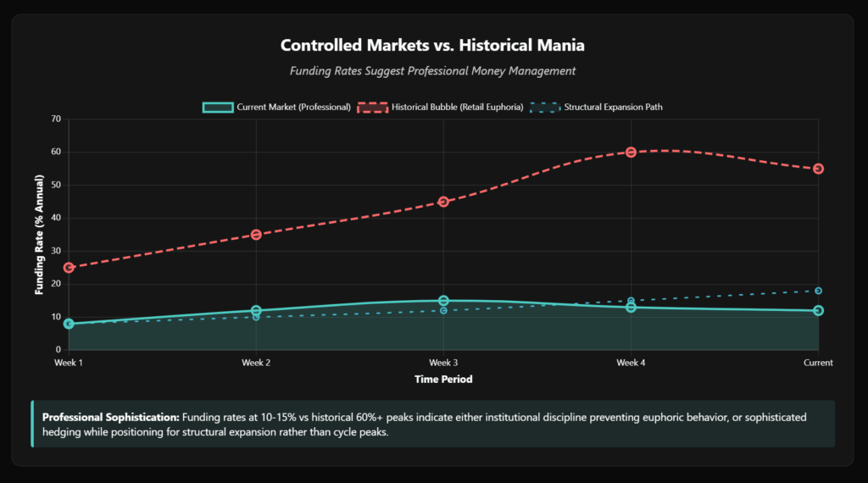Click the Historical Bubble peak point at Week 4

click(631, 153)
